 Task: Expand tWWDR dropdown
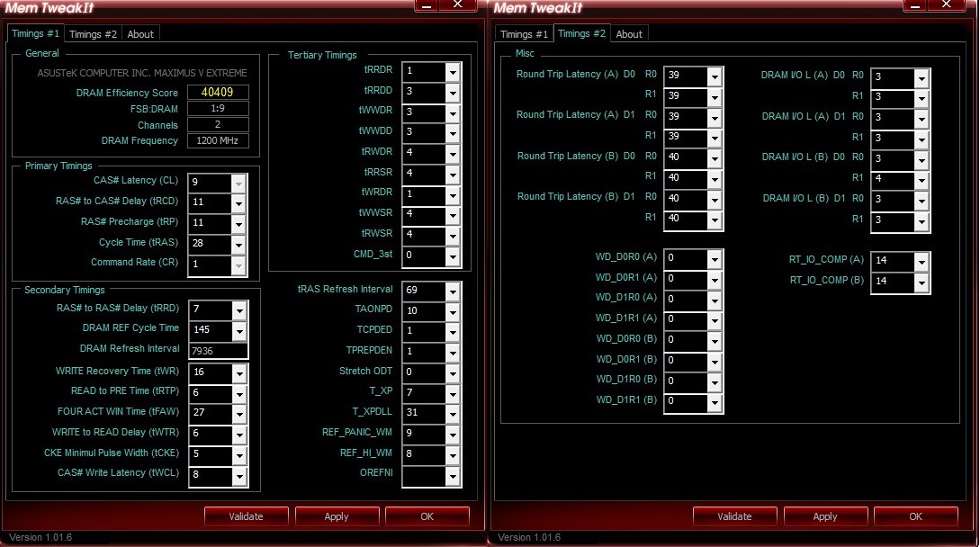point(453,113)
